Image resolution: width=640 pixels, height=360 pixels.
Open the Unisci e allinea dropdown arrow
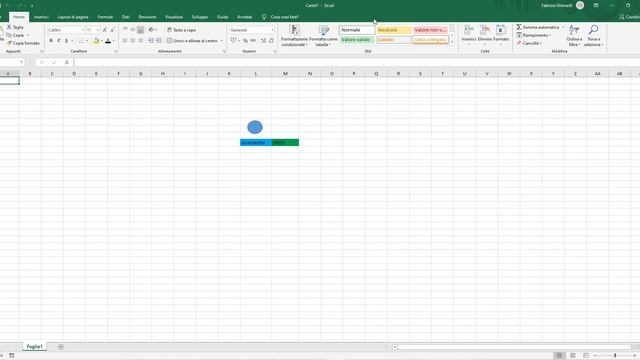222,41
